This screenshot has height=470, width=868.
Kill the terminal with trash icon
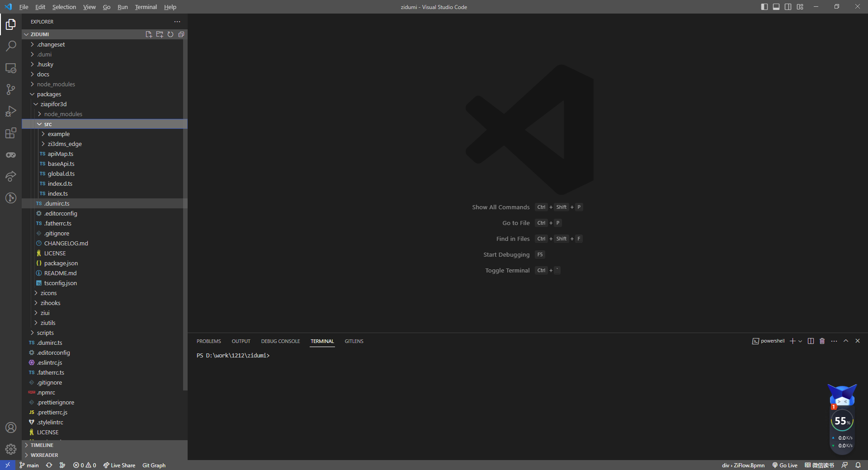(x=822, y=341)
